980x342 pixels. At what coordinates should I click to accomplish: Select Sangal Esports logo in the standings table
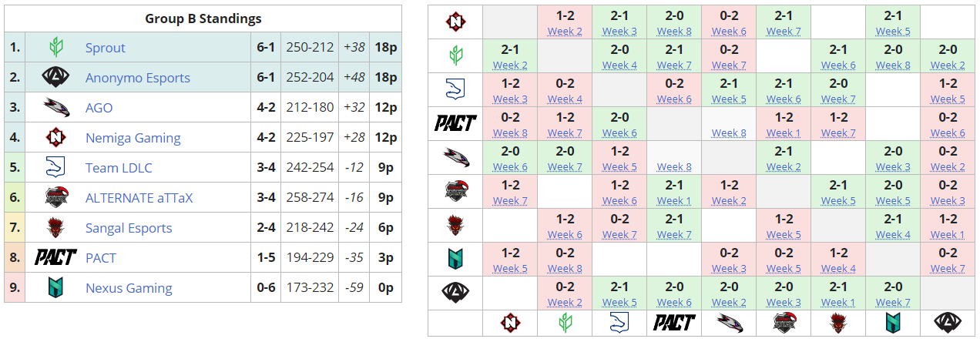[56, 228]
